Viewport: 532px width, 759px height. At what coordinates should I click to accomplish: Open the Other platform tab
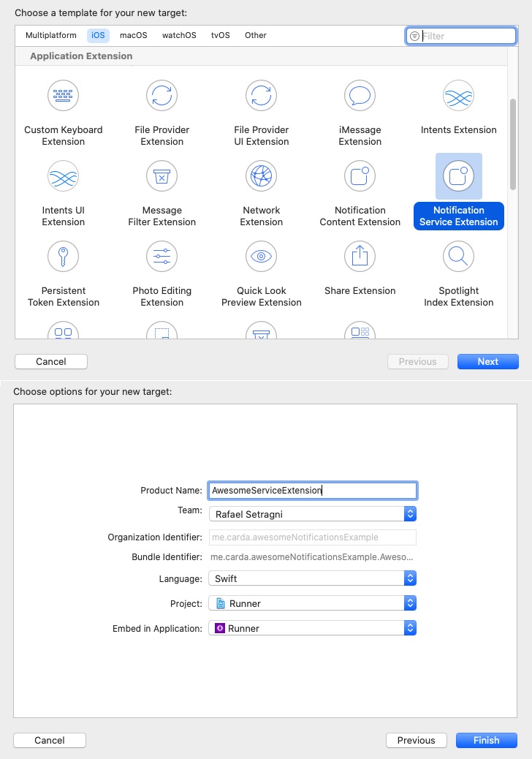255,35
